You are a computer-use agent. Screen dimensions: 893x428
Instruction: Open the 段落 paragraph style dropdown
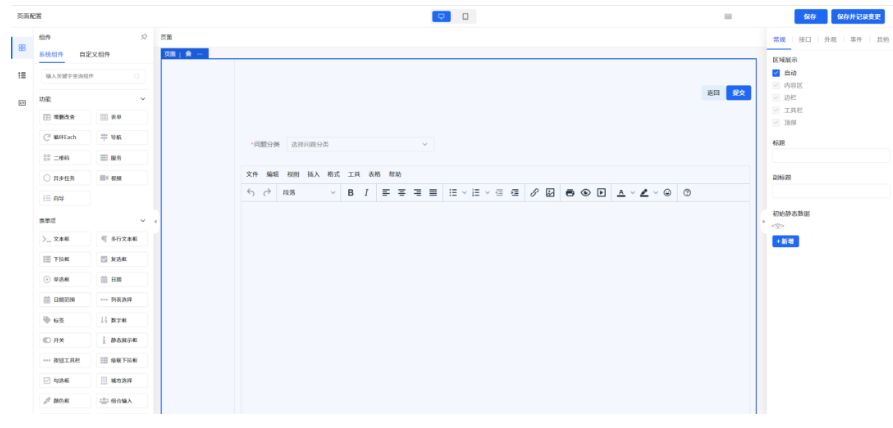(x=309, y=192)
